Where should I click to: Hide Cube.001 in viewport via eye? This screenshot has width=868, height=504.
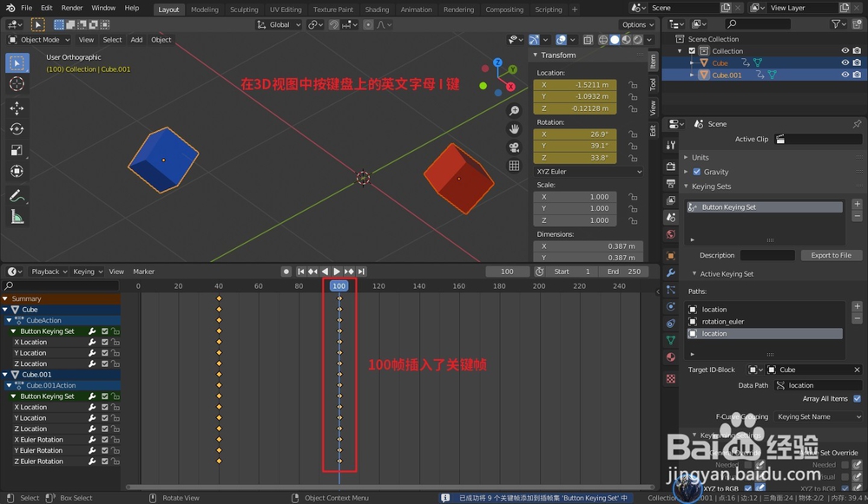point(845,75)
